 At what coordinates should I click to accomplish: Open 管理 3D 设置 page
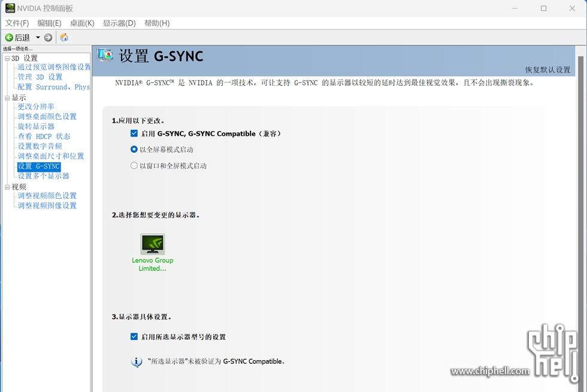coord(40,77)
